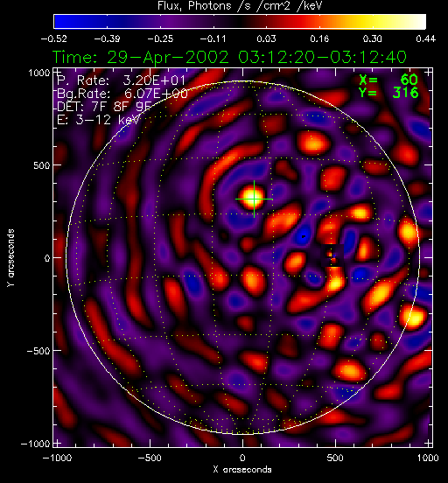
Task: Click the -500 tick label on X axis
Action: [x=150, y=458]
